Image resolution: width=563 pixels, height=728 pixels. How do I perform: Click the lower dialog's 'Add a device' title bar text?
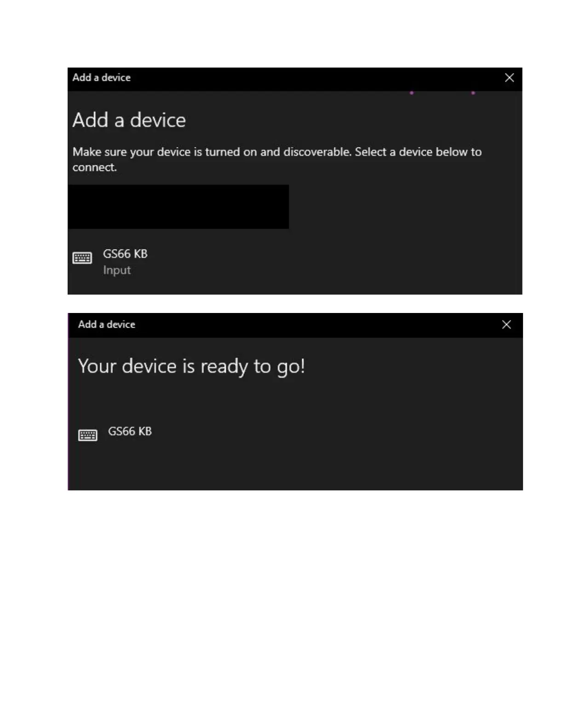pos(107,324)
